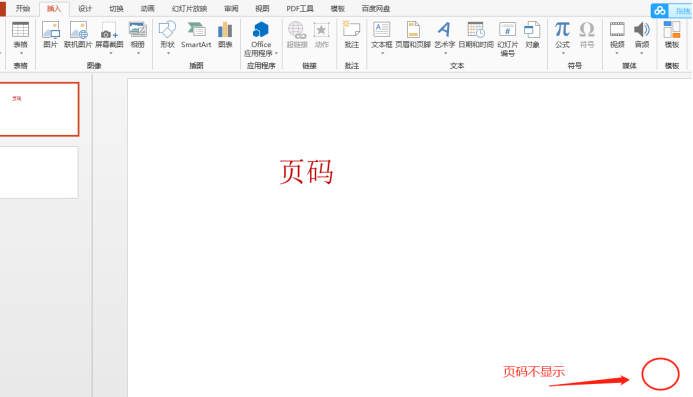The image size is (693, 397).
Task: Add a comment with 批注
Action: coord(351,34)
